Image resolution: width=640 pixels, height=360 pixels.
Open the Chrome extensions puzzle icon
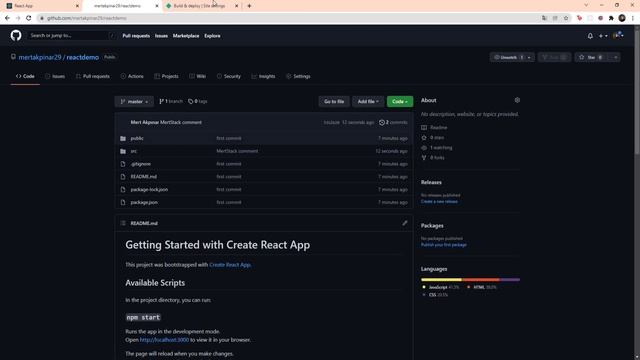[x=611, y=18]
